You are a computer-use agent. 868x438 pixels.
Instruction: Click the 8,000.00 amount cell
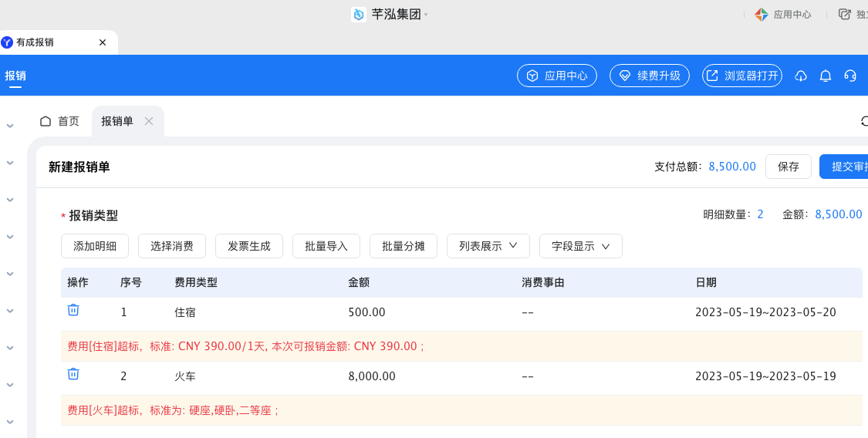(372, 376)
